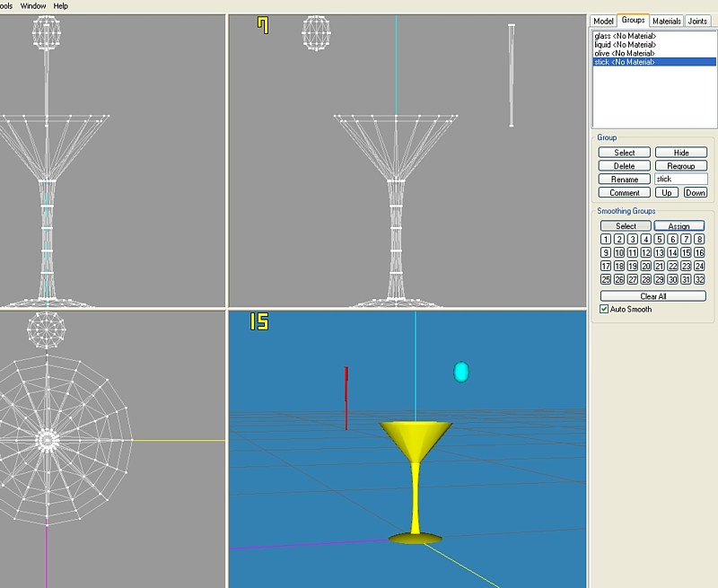Open the Help menu

coord(61,5)
